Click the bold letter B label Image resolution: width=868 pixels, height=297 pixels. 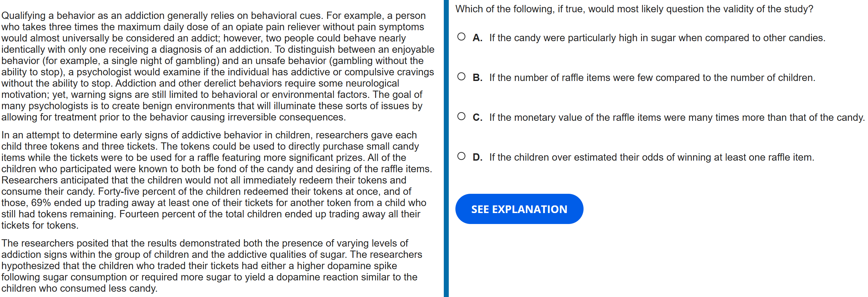[477, 77]
